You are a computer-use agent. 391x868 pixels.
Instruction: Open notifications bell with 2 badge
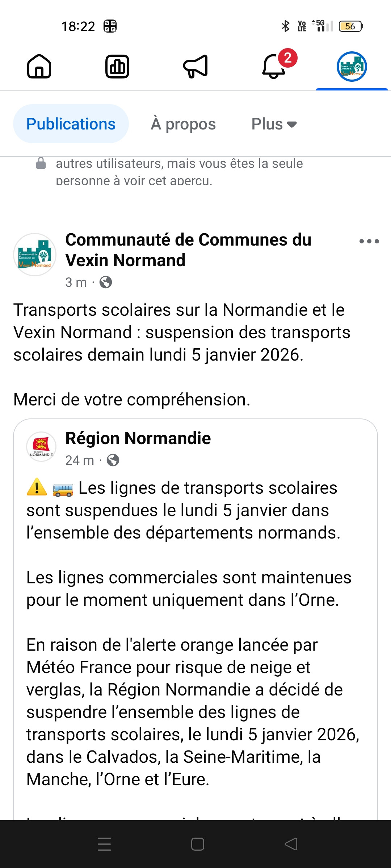tap(274, 67)
